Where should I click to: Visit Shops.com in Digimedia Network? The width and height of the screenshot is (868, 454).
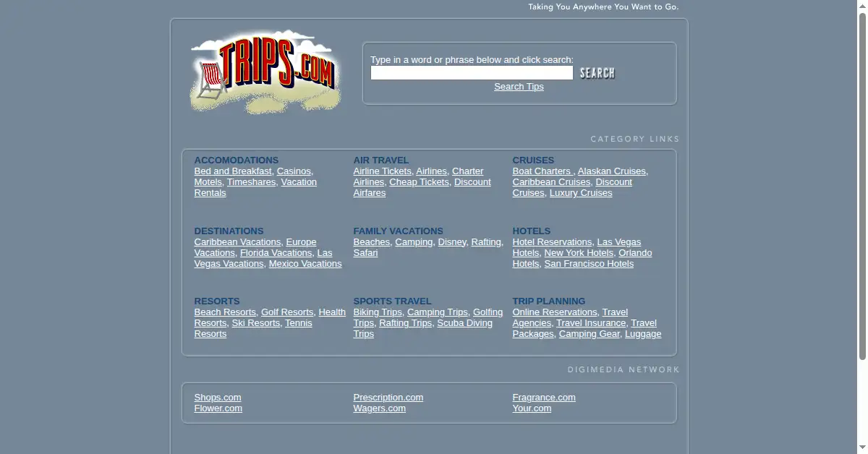(218, 398)
